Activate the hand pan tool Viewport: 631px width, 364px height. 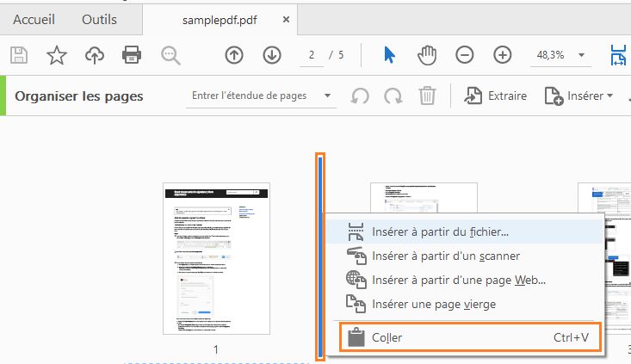point(427,55)
